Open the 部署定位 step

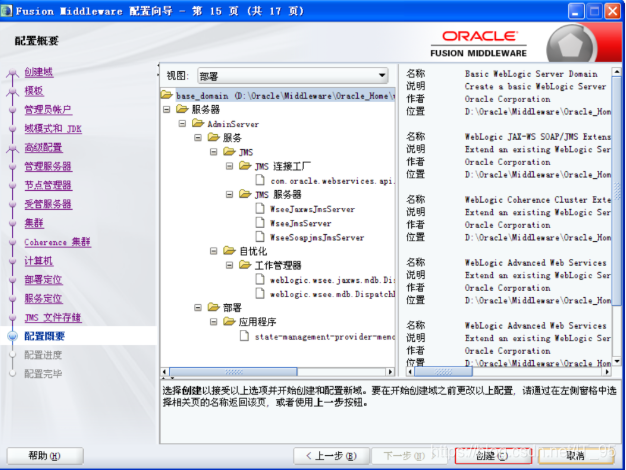point(44,280)
